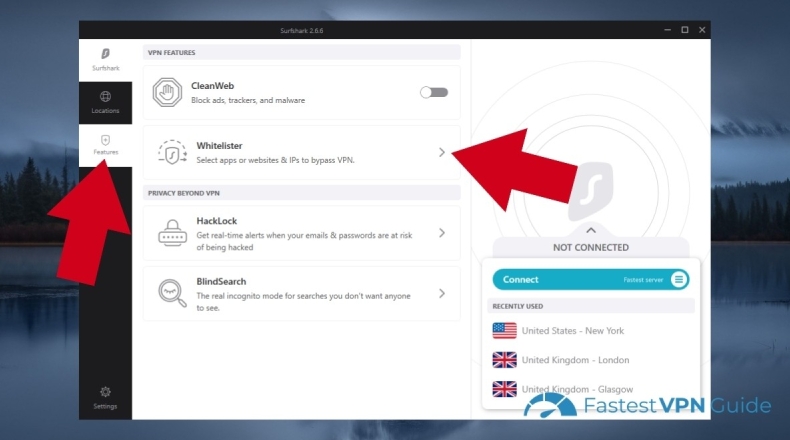Image resolution: width=790 pixels, height=440 pixels.
Task: Expand the Whitelister chevron arrow
Action: click(x=442, y=152)
